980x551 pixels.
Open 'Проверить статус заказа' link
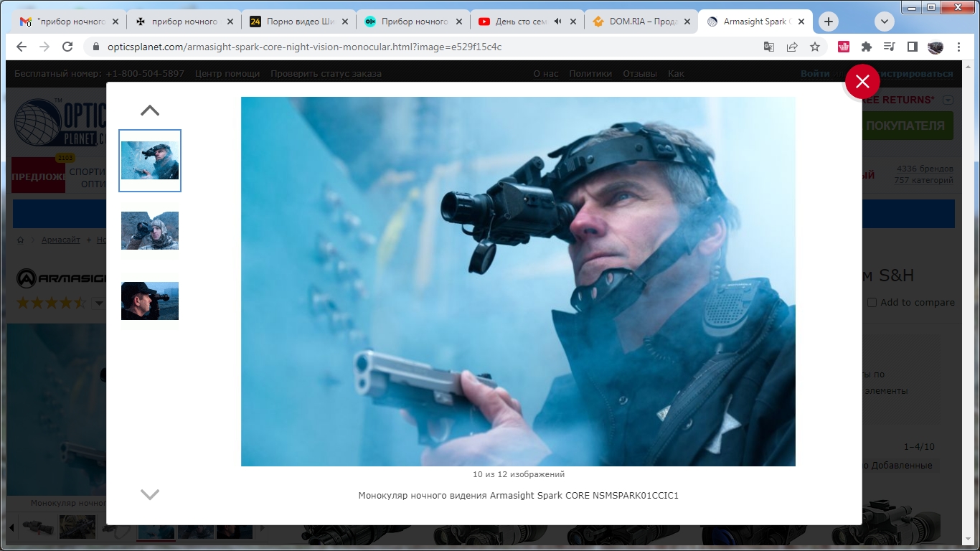326,73
